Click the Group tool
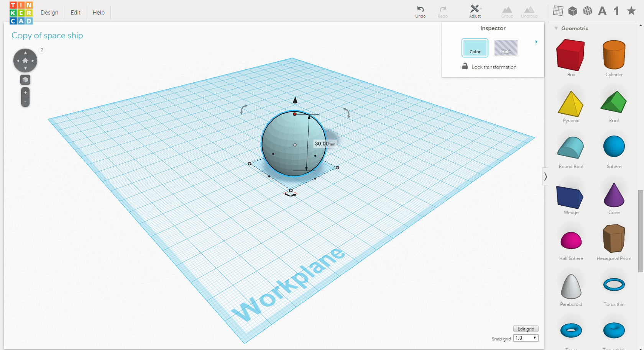This screenshot has width=644, height=350. tap(507, 12)
